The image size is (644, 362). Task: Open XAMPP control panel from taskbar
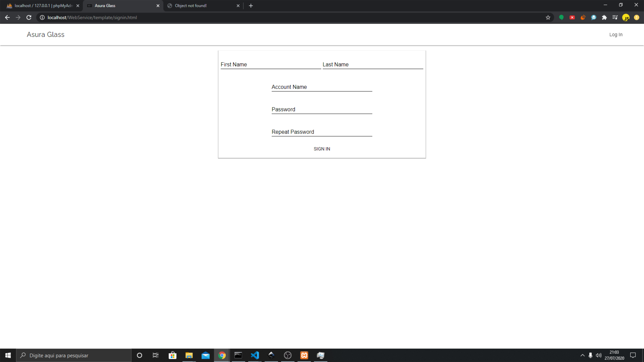click(x=304, y=355)
